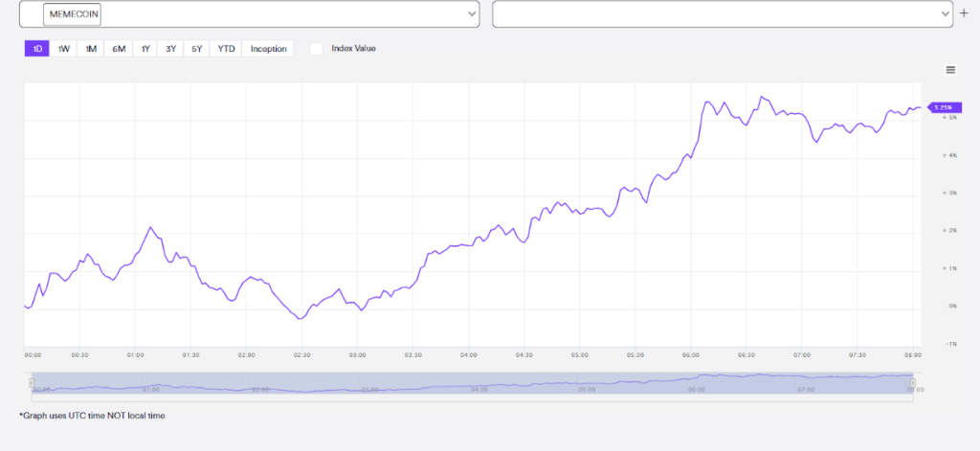Select the 3Y time range
980x451 pixels.
170,49
